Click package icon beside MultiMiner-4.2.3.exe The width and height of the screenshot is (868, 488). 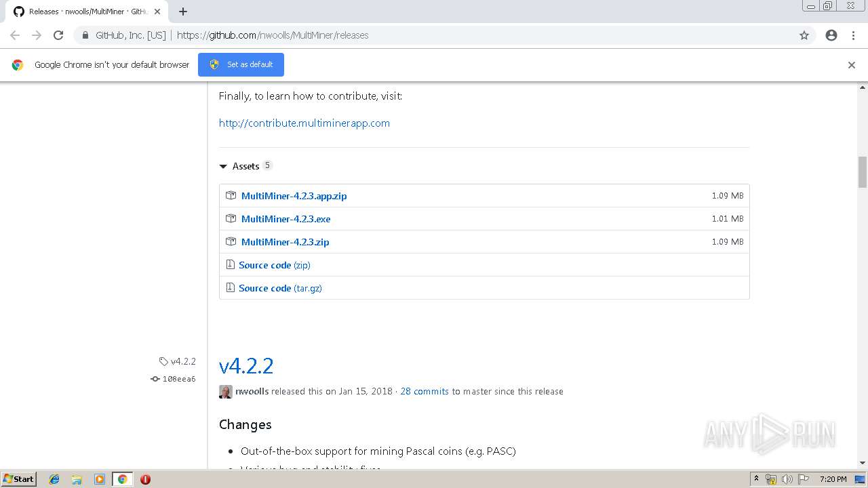(x=231, y=219)
